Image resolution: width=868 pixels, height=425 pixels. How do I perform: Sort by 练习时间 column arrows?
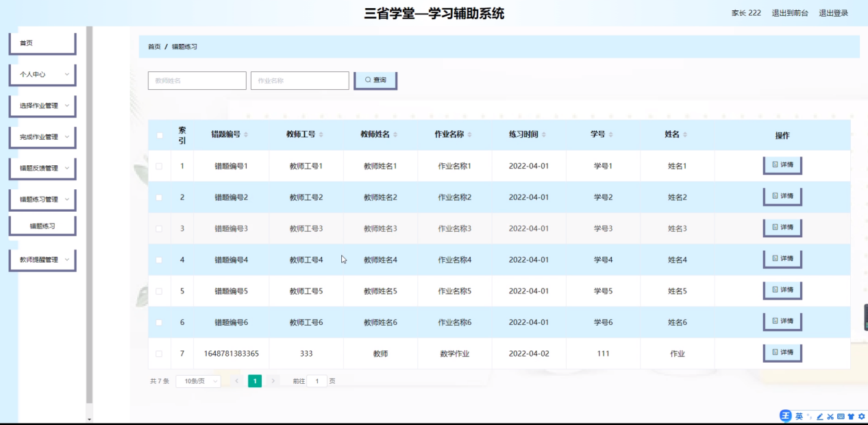pyautogui.click(x=544, y=135)
